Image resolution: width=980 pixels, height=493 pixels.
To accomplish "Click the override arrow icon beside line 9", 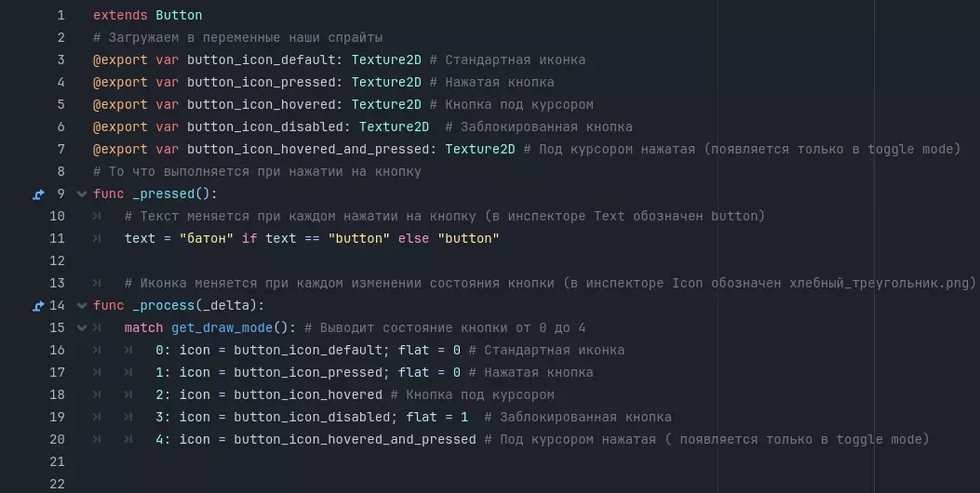I will click(38, 194).
